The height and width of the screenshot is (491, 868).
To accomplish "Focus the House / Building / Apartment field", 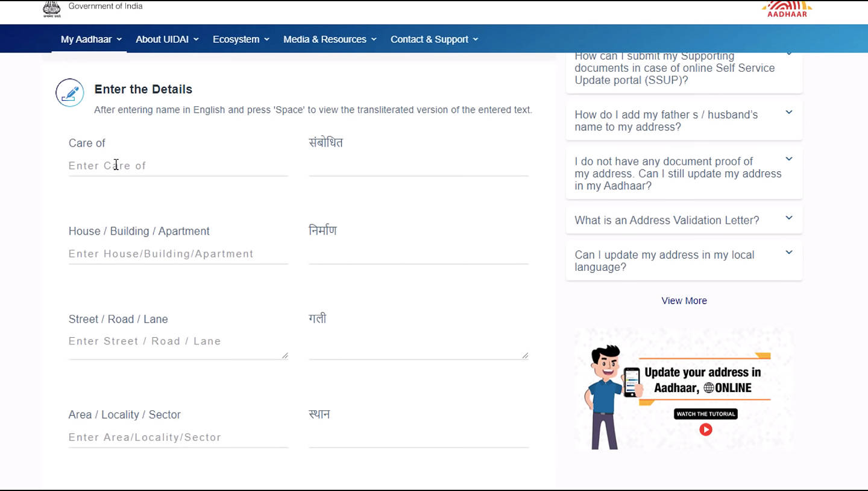I will tap(178, 254).
